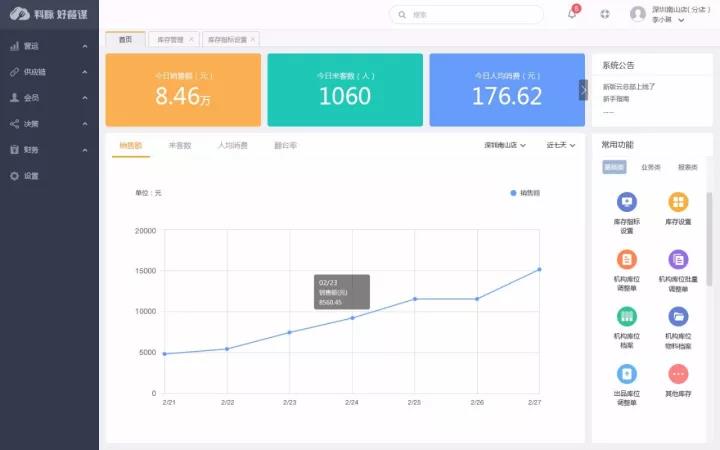Click the 常用功能 panel scrollbar
The height and width of the screenshot is (450, 720).
pos(709,239)
